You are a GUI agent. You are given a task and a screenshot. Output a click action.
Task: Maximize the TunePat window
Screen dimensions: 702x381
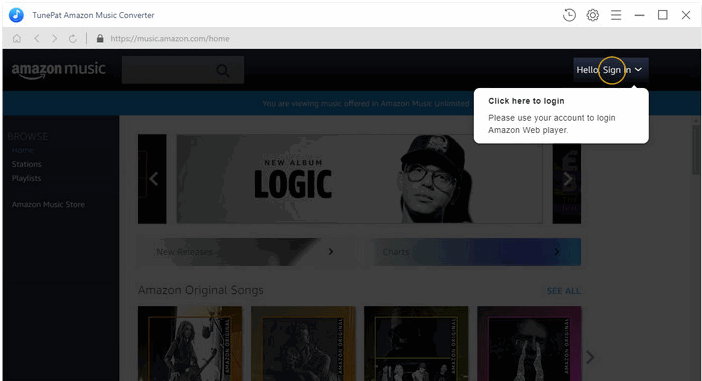pos(663,15)
